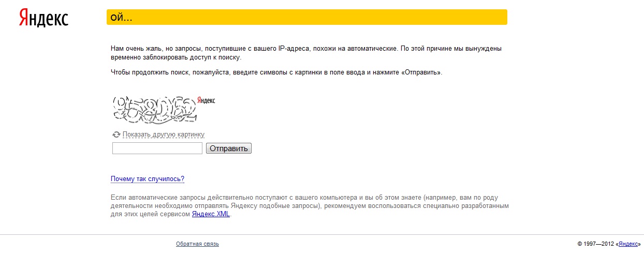Click the refresh arrows icon beside captcha link

pyautogui.click(x=116, y=135)
